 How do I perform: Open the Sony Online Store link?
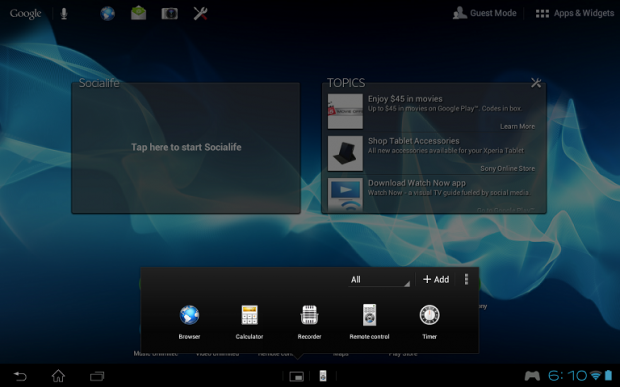(x=507, y=168)
